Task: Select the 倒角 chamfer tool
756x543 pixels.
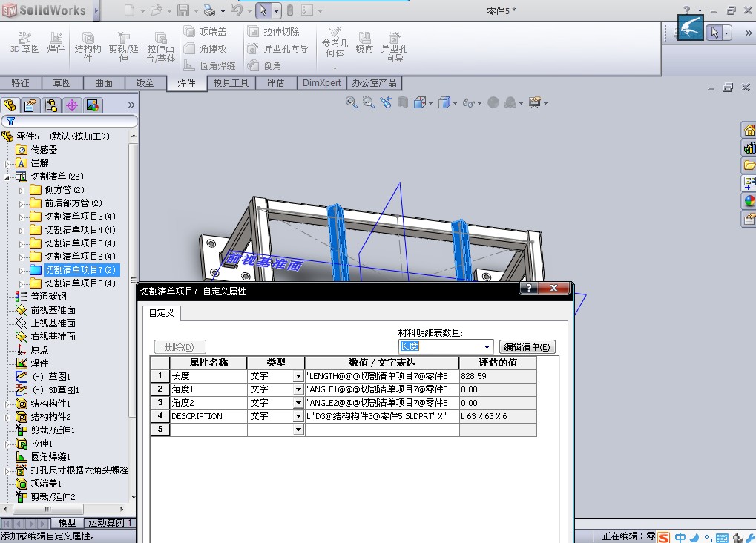Action: point(265,65)
